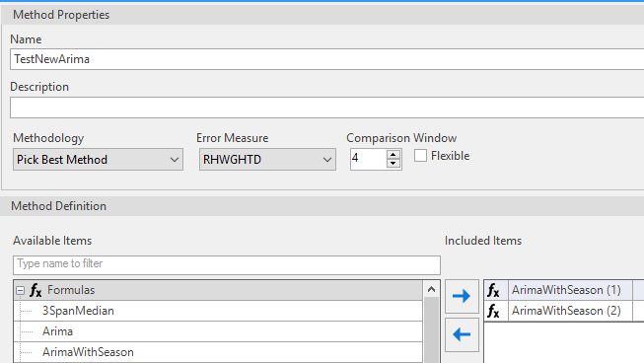Click the Name field containing TestNewArima
This screenshot has height=363, width=644.
[x=326, y=59]
